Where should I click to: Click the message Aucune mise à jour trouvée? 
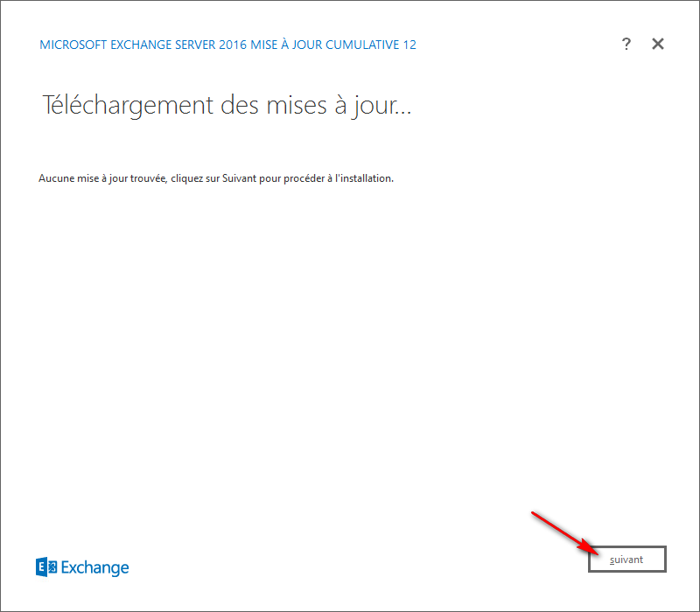click(x=216, y=177)
